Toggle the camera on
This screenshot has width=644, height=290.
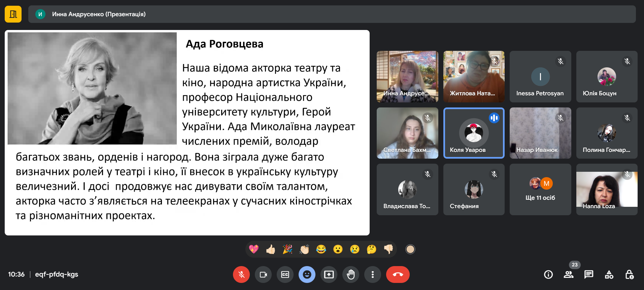click(263, 275)
